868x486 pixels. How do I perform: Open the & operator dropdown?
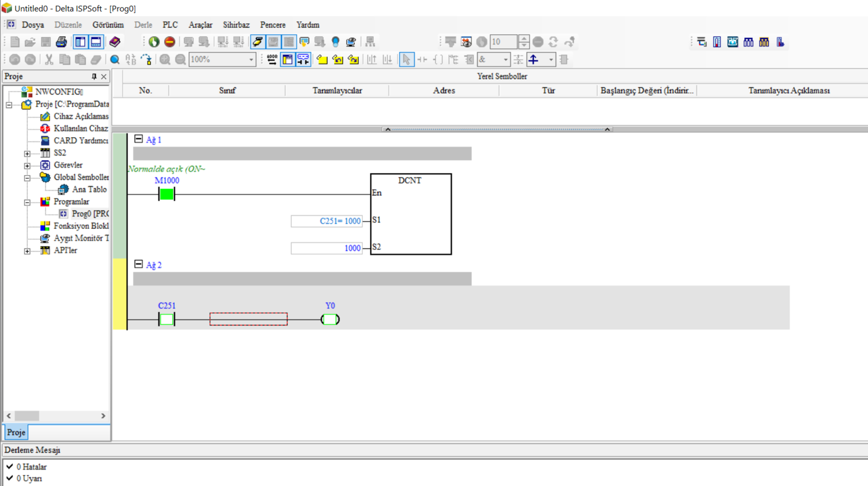[506, 60]
